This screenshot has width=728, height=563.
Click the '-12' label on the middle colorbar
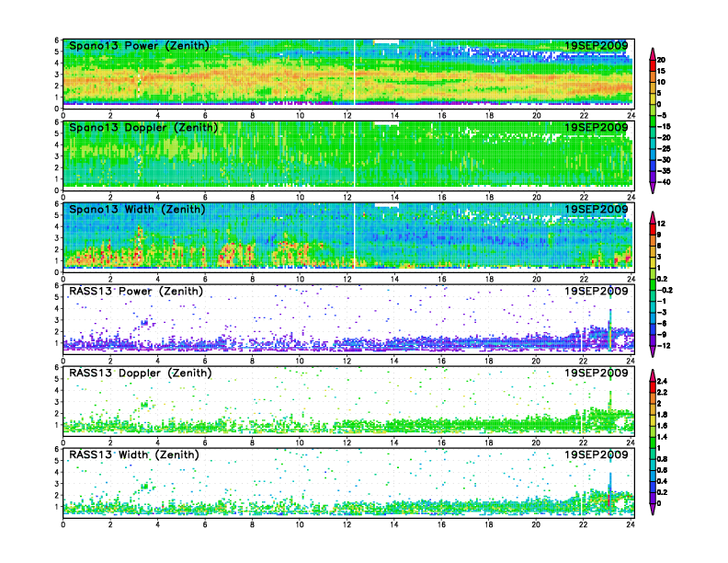[x=664, y=346]
